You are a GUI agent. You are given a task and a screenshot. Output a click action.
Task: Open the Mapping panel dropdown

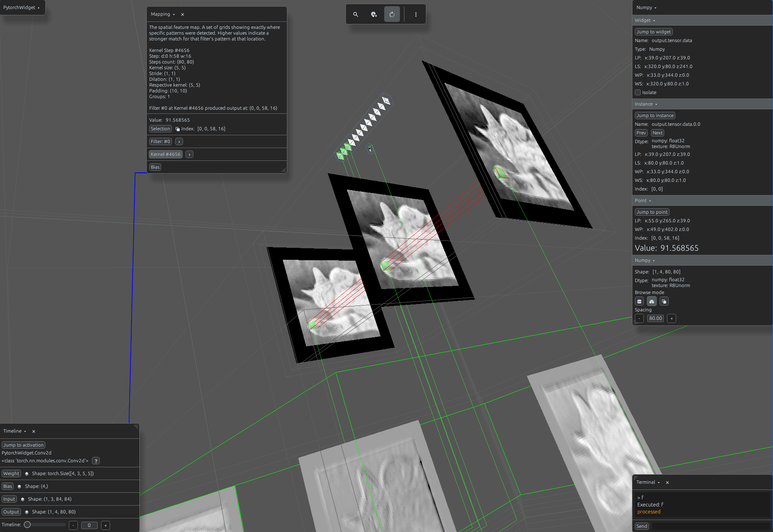pos(163,14)
